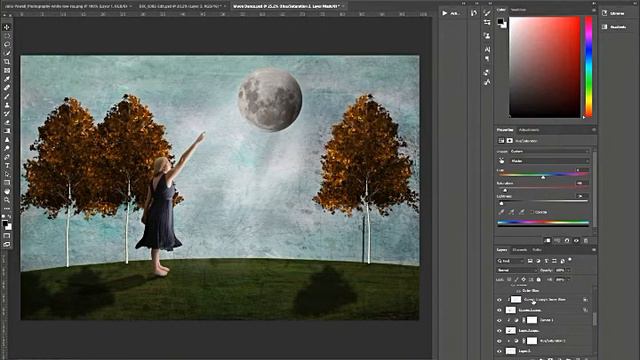Enable the Colorize checkbox

point(532,212)
